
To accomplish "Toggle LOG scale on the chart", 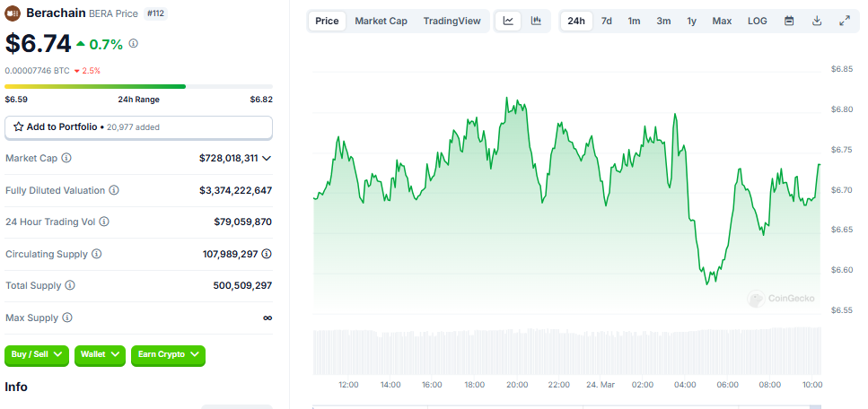I will [x=758, y=21].
